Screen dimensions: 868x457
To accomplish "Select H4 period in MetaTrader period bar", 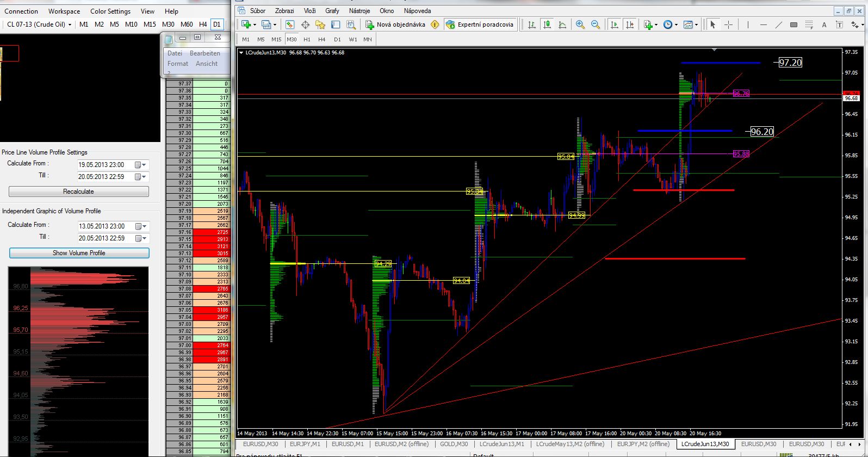I will tap(322, 39).
